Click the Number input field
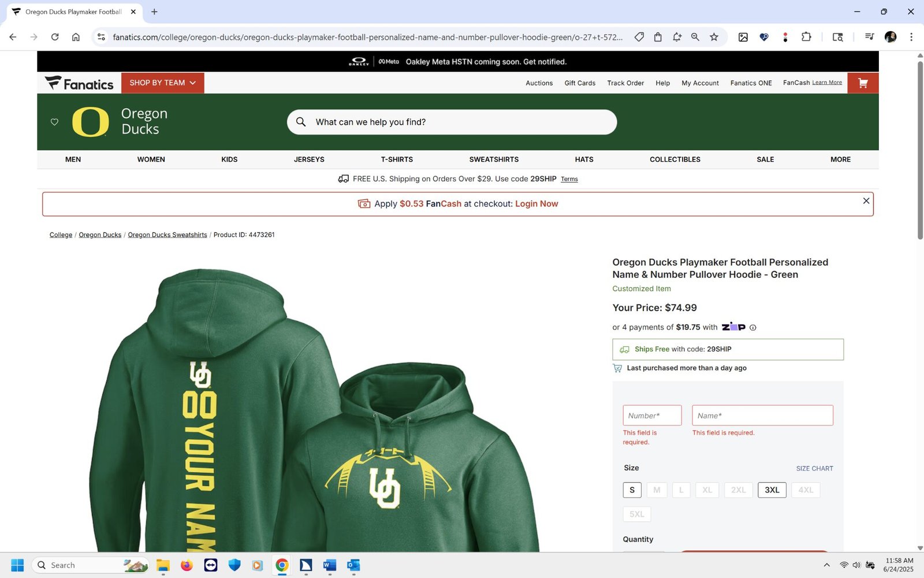This screenshot has width=924, height=578. pyautogui.click(x=652, y=416)
